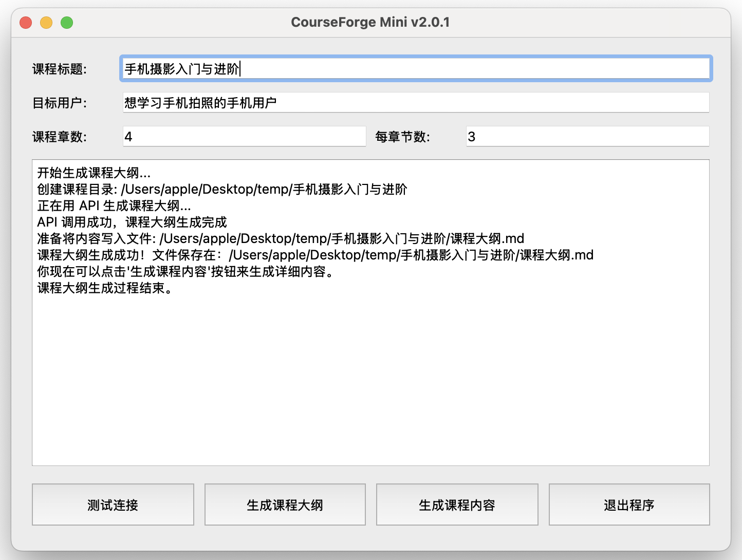The image size is (742, 560).
Task: Click 生成课程大纲 button
Action: (285, 505)
